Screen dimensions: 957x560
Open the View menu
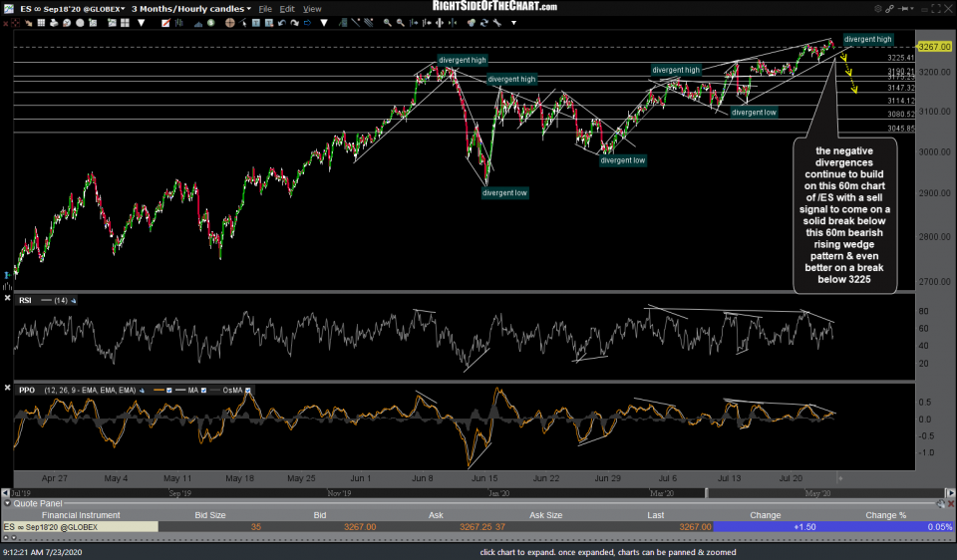click(x=312, y=9)
